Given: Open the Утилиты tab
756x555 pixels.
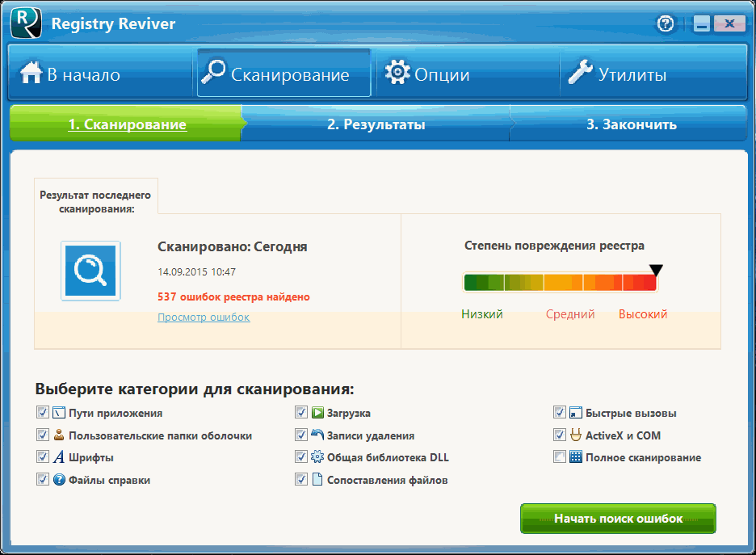Looking at the screenshot, I should [x=653, y=74].
